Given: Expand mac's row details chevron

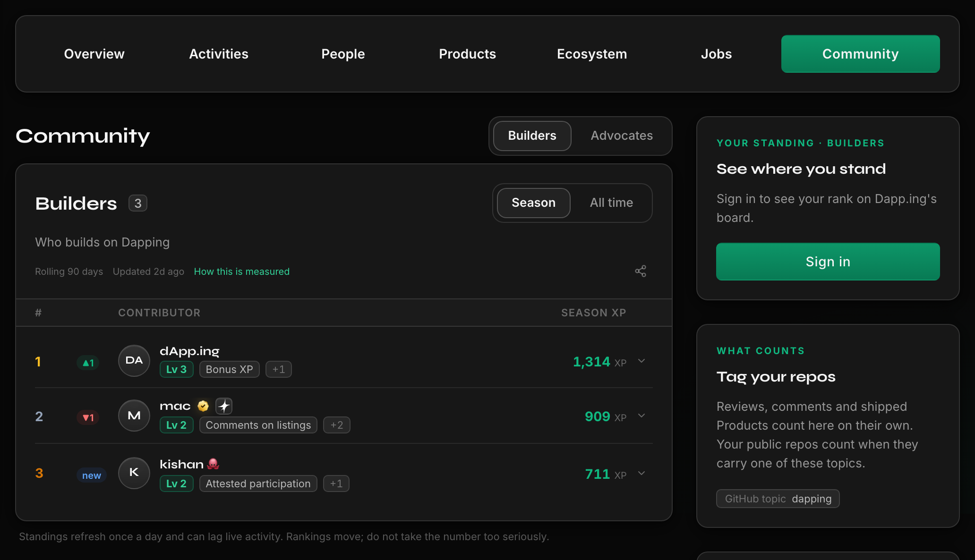Looking at the screenshot, I should pos(641,416).
